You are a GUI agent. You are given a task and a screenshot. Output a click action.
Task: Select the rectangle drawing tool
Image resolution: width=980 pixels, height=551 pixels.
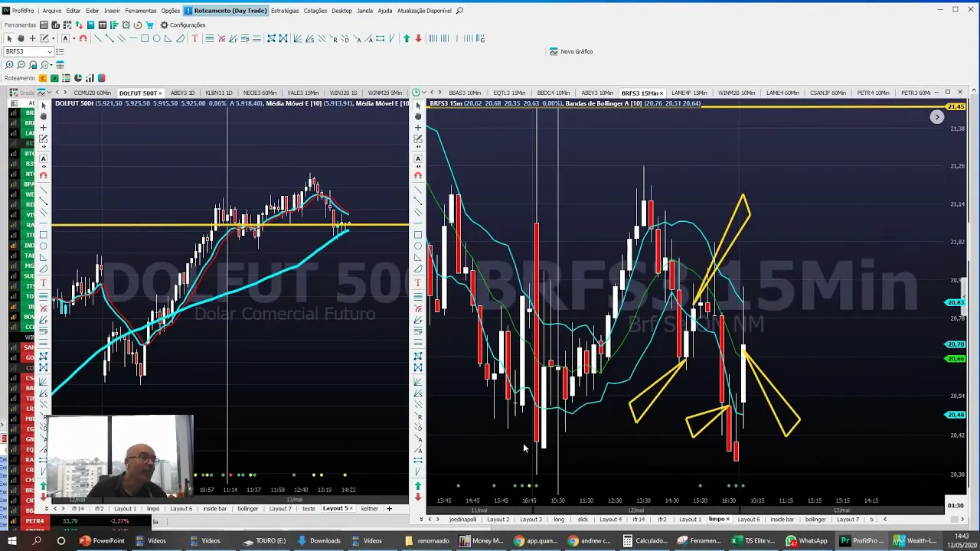pos(144,38)
